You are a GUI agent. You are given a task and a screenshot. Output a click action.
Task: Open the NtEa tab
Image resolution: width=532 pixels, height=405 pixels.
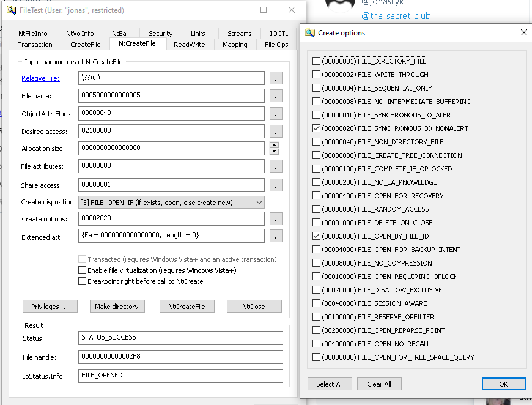[x=119, y=33]
